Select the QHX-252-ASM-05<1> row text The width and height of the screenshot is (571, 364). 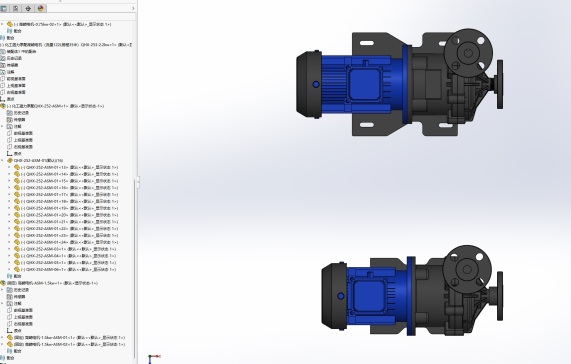(68, 262)
